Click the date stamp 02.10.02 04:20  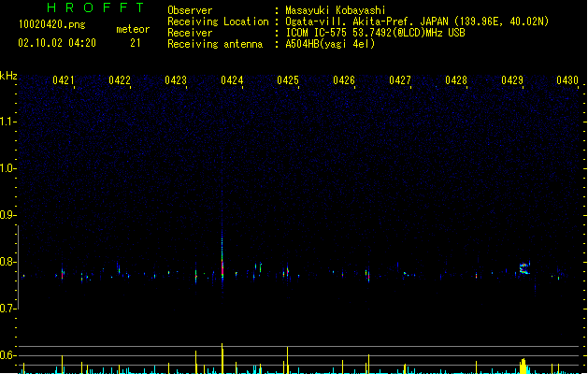57,43
